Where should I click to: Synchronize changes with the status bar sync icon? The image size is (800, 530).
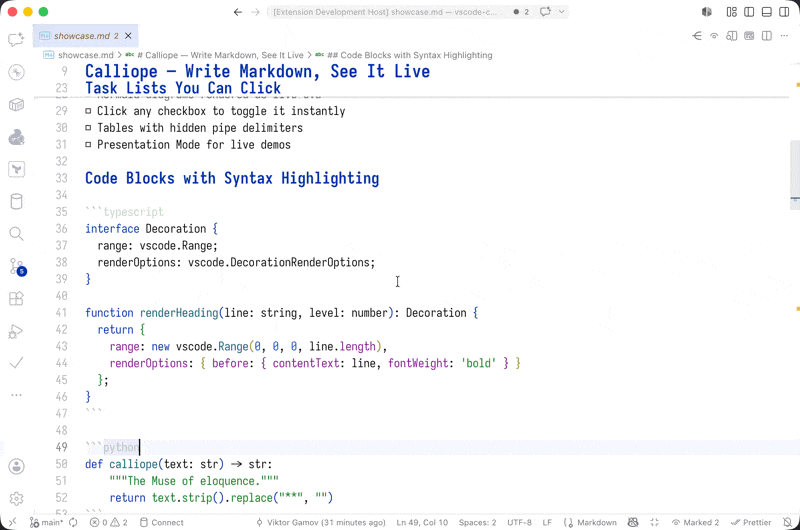pos(73,522)
